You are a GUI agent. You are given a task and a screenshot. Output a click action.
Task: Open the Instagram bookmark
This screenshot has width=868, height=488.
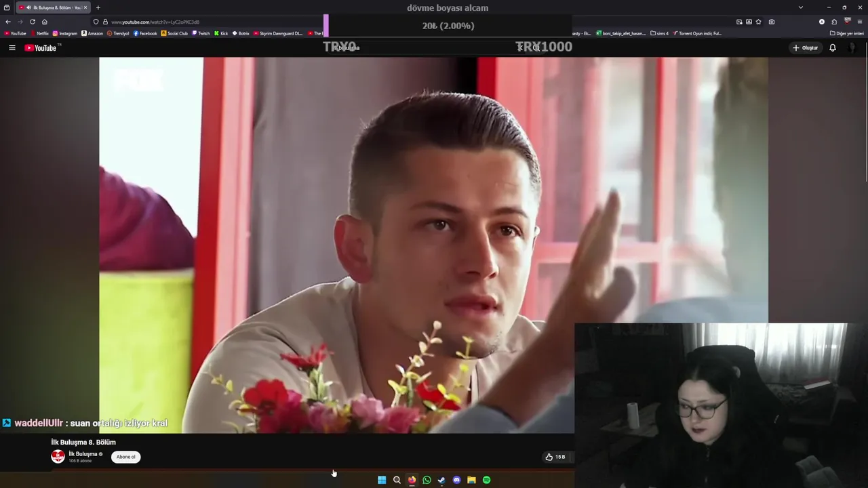[65, 33]
